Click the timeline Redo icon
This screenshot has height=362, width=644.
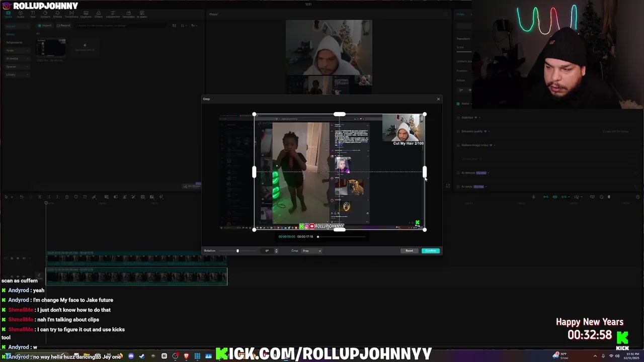coord(31,197)
